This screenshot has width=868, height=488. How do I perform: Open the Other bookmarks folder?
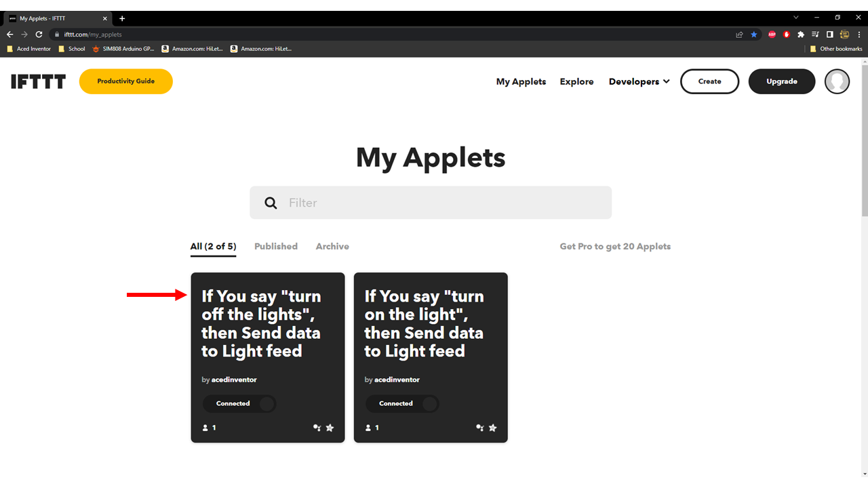tap(836, 49)
